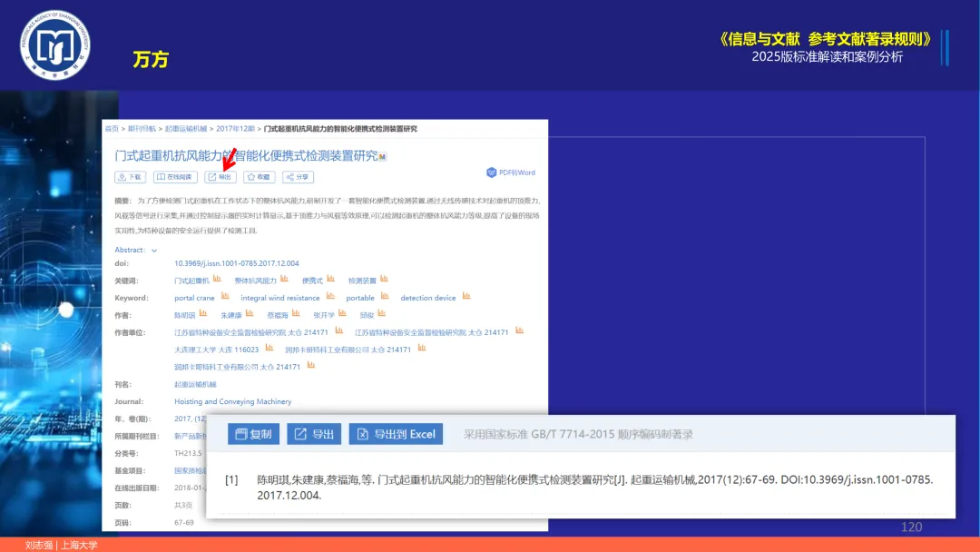The height and width of the screenshot is (552, 980).
Task: Open 起重运输机械 breadcrumb link
Action: [x=186, y=129]
